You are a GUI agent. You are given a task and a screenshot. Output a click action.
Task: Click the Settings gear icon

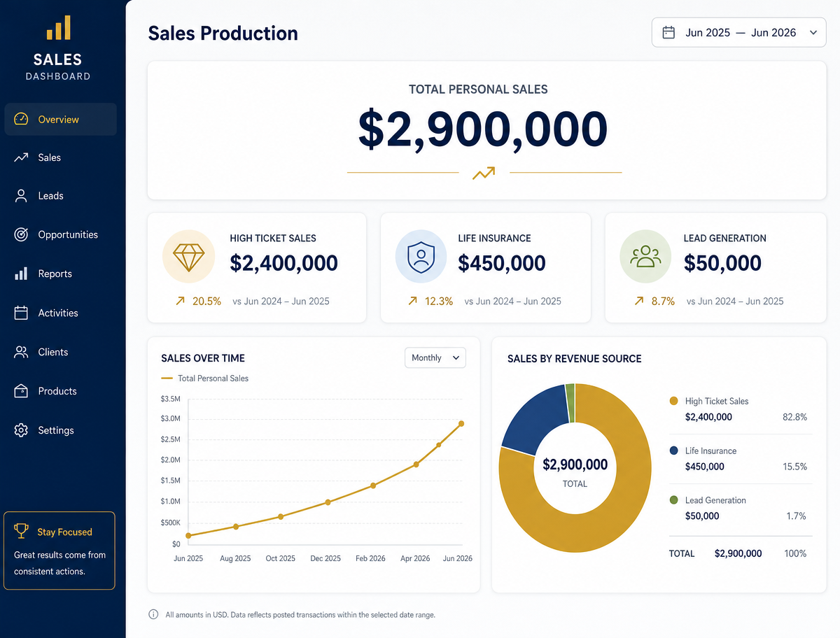pyautogui.click(x=21, y=430)
